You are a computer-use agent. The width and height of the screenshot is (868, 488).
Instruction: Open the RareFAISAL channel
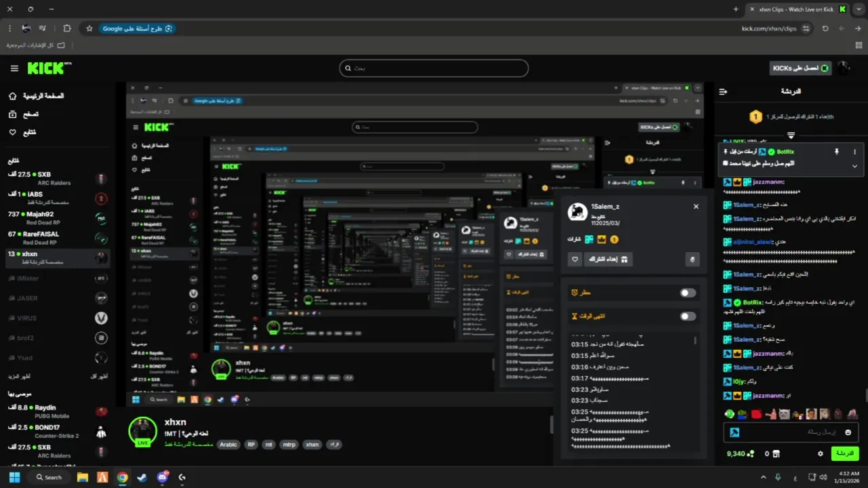(57, 238)
